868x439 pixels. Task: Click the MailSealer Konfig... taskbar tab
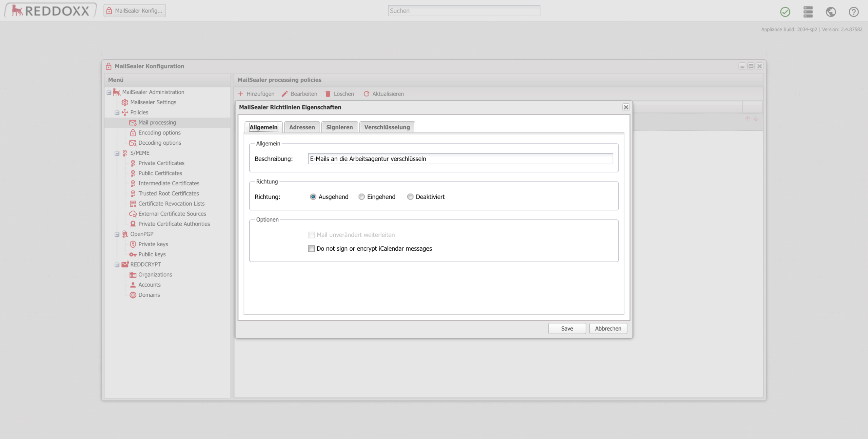pos(135,11)
